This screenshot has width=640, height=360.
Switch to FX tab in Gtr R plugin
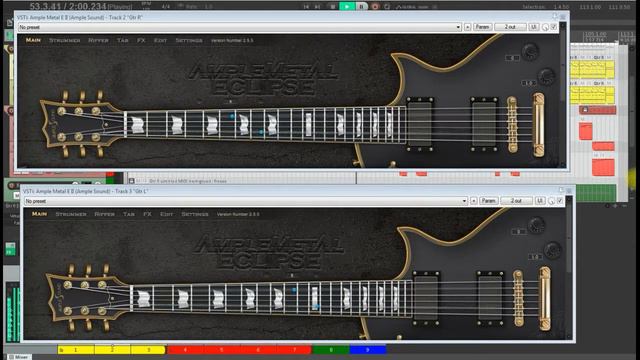(x=141, y=40)
